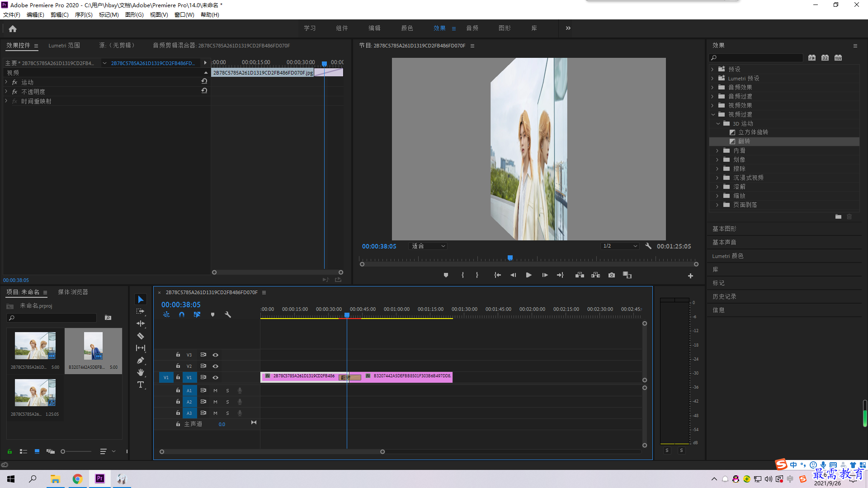Image resolution: width=868 pixels, height=488 pixels.
Task: Click Mark Out bracket icon
Action: coord(477,275)
